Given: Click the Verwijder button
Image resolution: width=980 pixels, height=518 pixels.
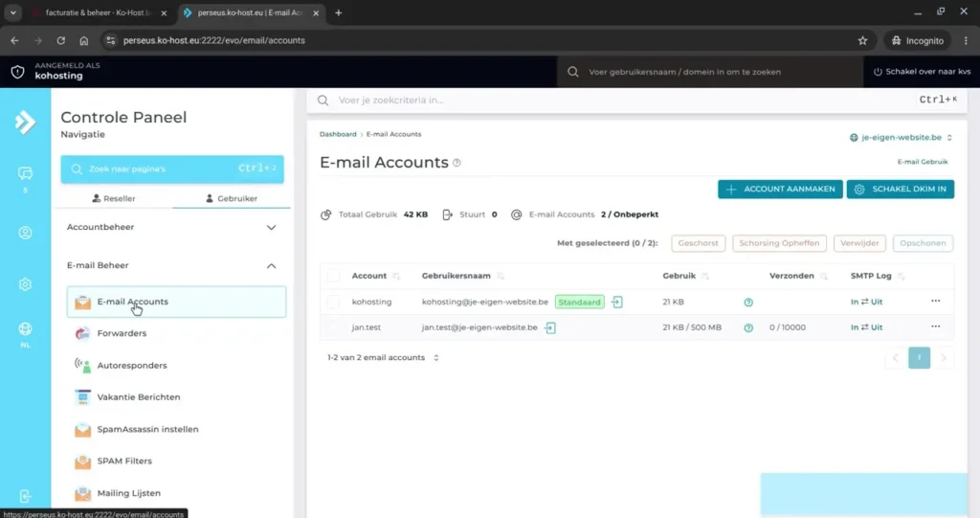Looking at the screenshot, I should tap(859, 243).
